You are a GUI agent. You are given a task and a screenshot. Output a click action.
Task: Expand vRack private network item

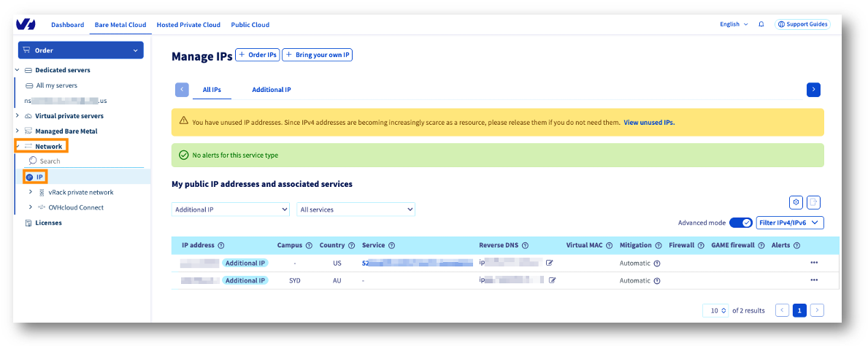click(x=31, y=192)
